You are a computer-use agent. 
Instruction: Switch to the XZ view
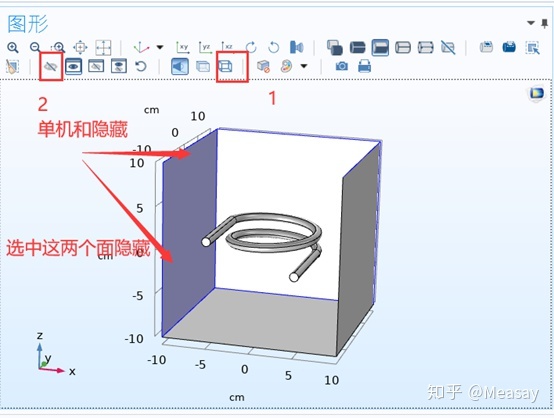(x=228, y=47)
